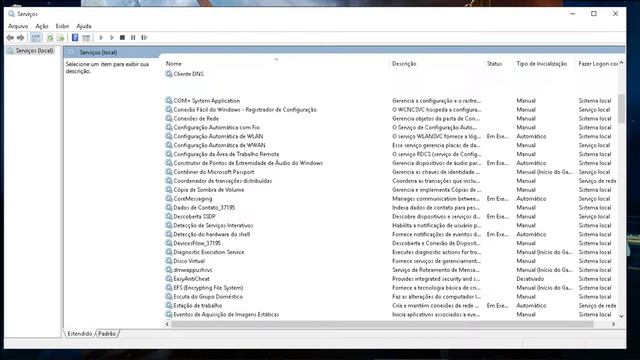The width and height of the screenshot is (640, 360).
Task: Click the horizontal scrollbar thumb under the list
Action: coord(382,324)
